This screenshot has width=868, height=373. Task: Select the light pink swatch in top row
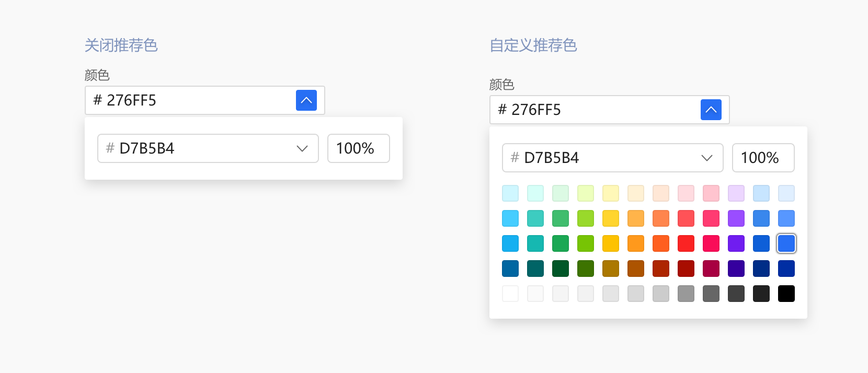click(x=686, y=193)
